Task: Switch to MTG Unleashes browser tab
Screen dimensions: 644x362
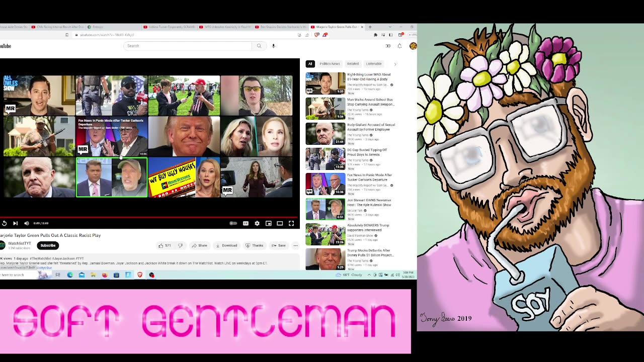Action: point(225,27)
